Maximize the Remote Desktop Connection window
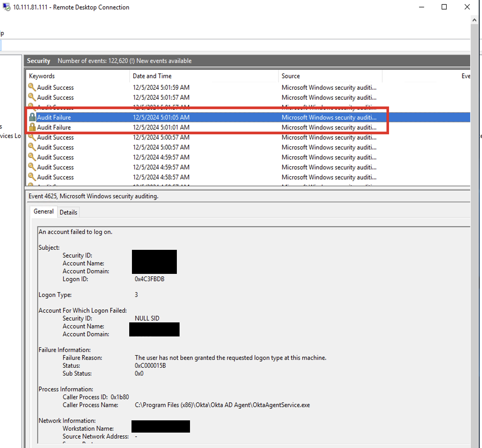This screenshot has width=482, height=448. click(x=444, y=7)
